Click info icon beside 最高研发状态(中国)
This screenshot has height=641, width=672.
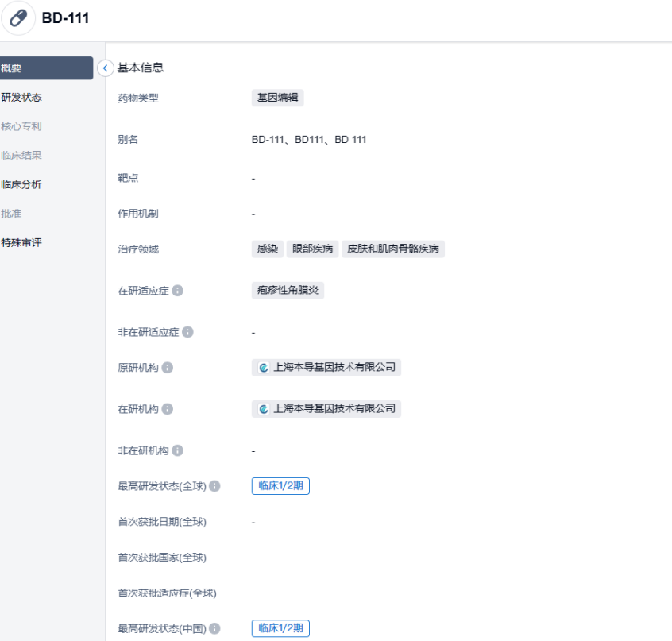[x=214, y=628]
